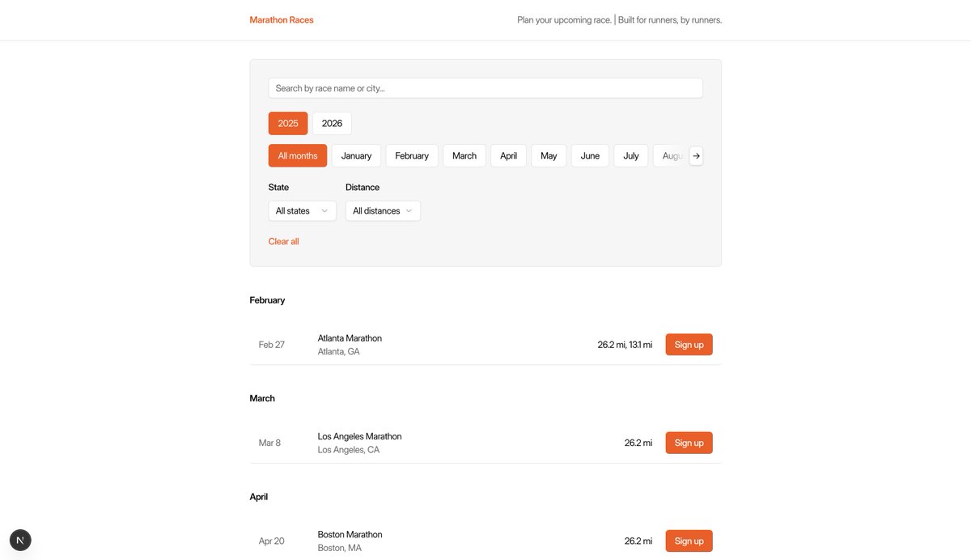Click the Feb 27 date
The width and height of the screenshot is (971, 560).
tap(272, 345)
